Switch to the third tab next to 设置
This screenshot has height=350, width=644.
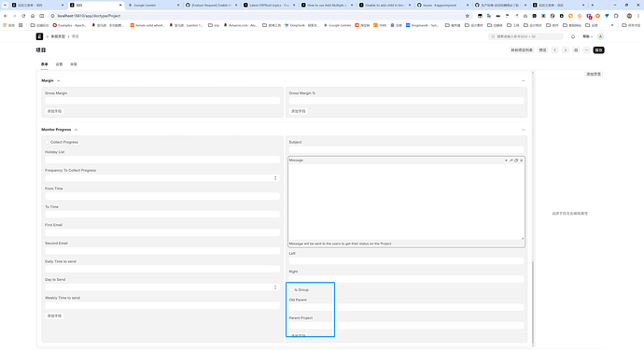74,64
